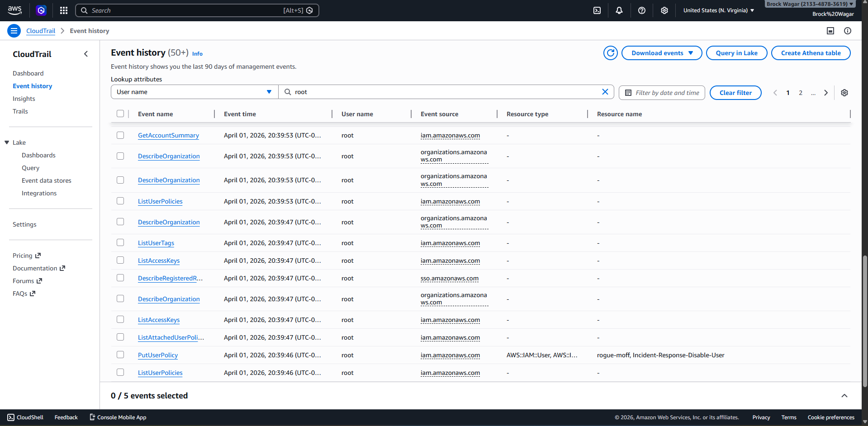Refresh the event history list
Image resolution: width=868 pixels, height=426 pixels.
tap(610, 52)
